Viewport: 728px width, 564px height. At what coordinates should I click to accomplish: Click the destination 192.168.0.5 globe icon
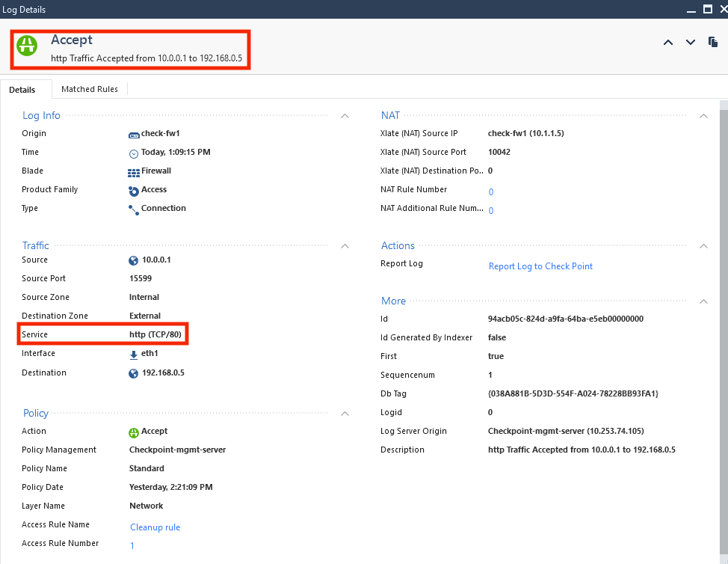point(134,373)
